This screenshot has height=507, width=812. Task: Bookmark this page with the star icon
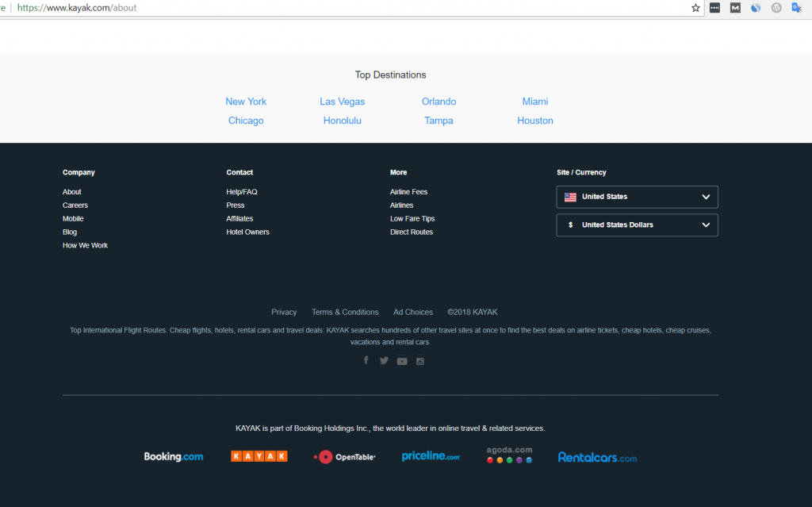695,8
